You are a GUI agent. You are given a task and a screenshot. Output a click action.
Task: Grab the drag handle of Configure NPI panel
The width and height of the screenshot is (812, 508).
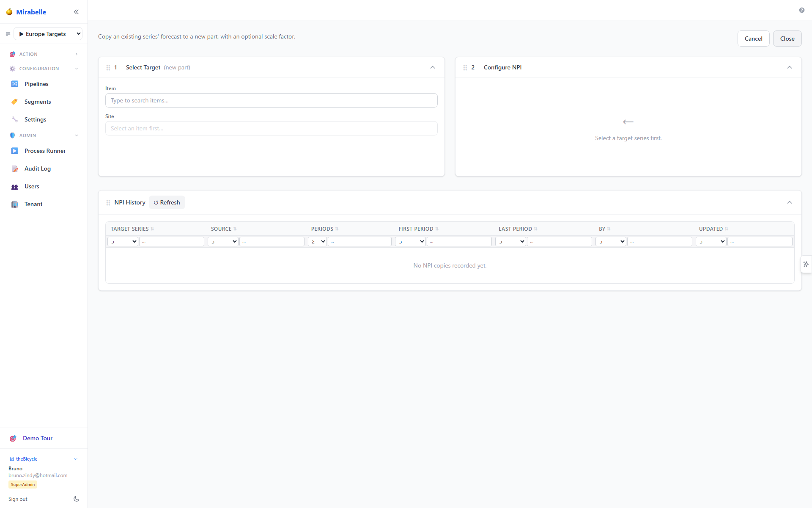(465, 68)
